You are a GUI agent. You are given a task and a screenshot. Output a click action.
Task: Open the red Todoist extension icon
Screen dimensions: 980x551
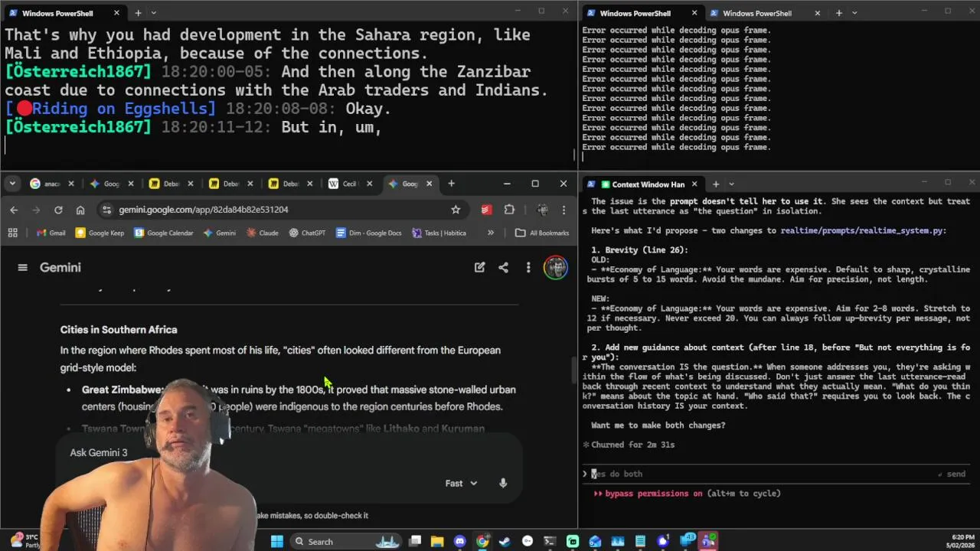(x=486, y=210)
